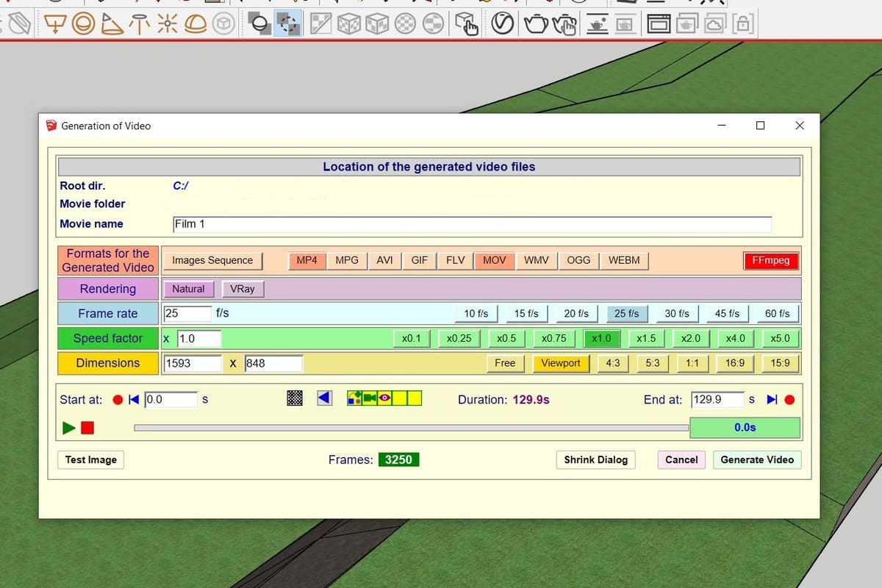Set speed factor to x2.0
This screenshot has height=588, width=882.
(x=691, y=339)
